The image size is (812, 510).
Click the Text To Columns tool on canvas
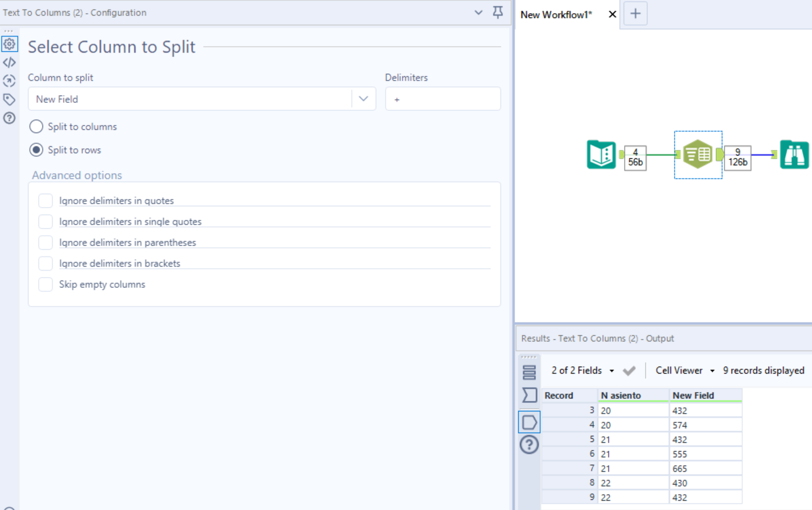click(x=697, y=155)
